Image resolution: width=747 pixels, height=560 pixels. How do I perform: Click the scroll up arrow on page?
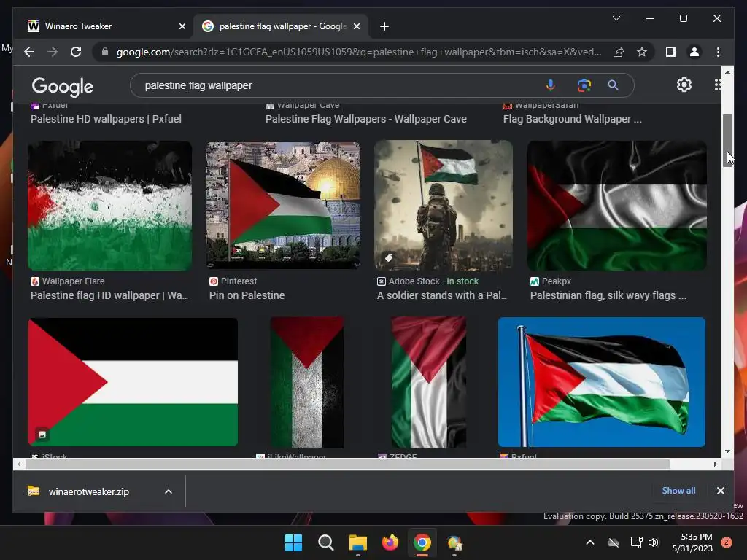click(x=727, y=72)
